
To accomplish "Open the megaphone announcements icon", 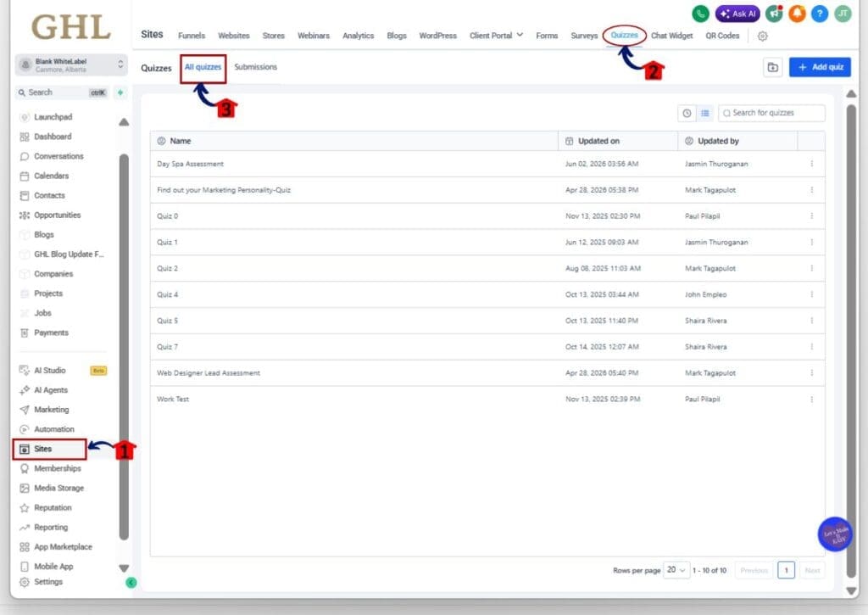I will click(x=774, y=14).
